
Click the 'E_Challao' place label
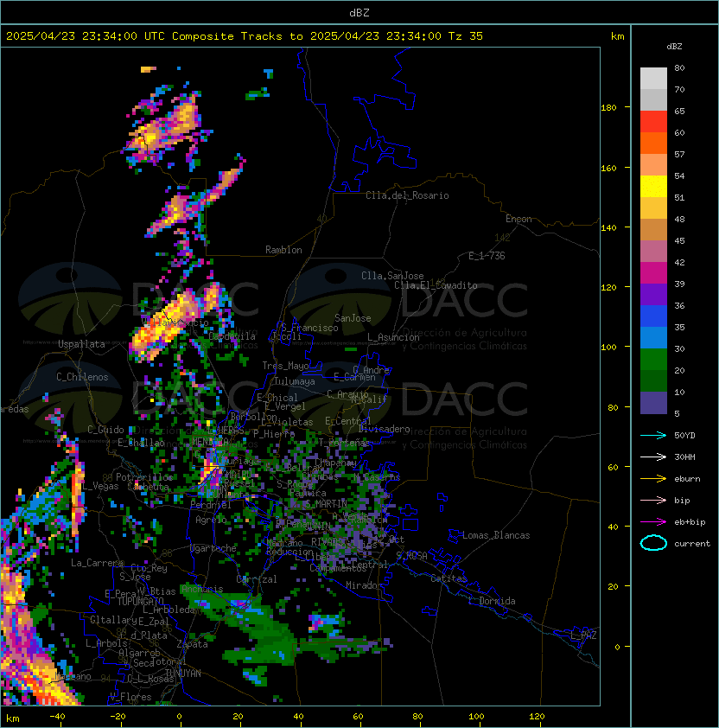[x=141, y=443]
